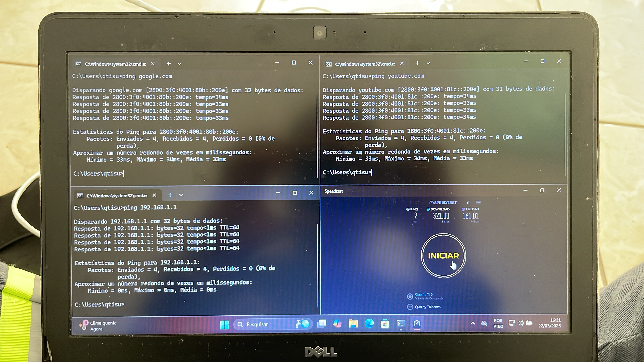644x362 pixels.
Task: Open Microsoft Edge from taskbar
Action: [x=369, y=324]
